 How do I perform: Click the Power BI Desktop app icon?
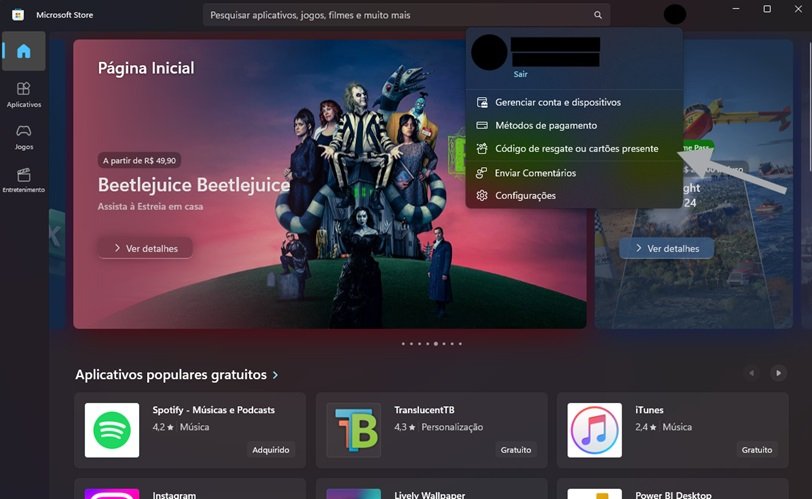tap(594, 493)
